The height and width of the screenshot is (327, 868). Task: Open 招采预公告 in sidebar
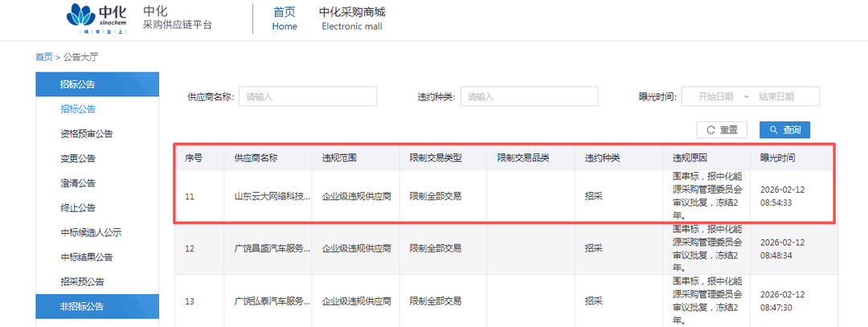pos(82,282)
